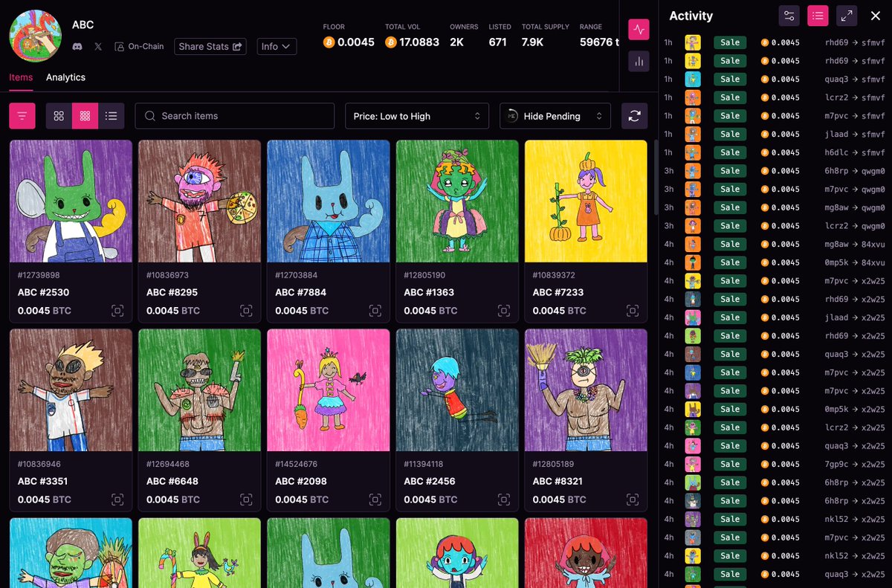The image size is (892, 588).
Task: Select the list view layout
Action: coord(111,116)
